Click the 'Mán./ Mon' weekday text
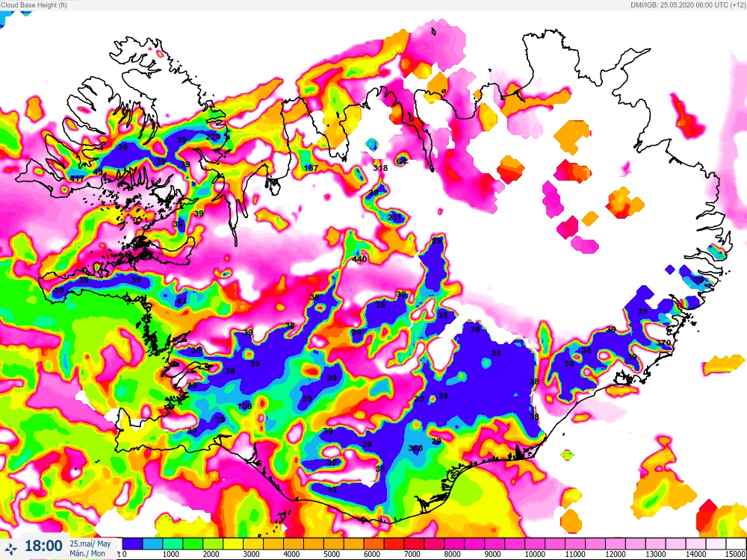 [x=87, y=553]
